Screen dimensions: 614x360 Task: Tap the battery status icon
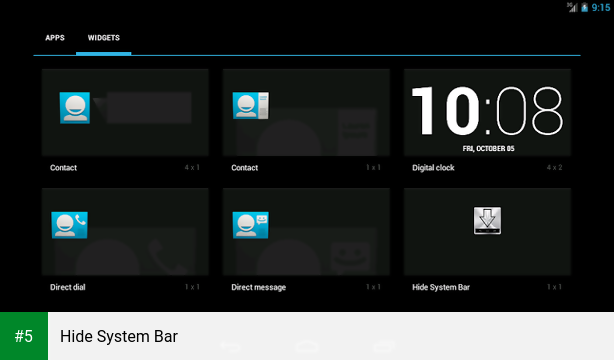pyautogui.click(x=584, y=7)
